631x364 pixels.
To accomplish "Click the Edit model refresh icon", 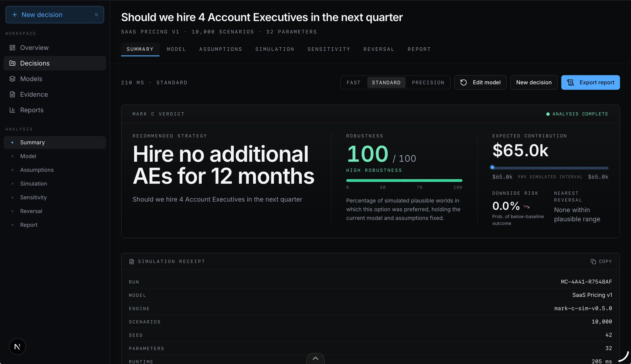I will click(463, 82).
